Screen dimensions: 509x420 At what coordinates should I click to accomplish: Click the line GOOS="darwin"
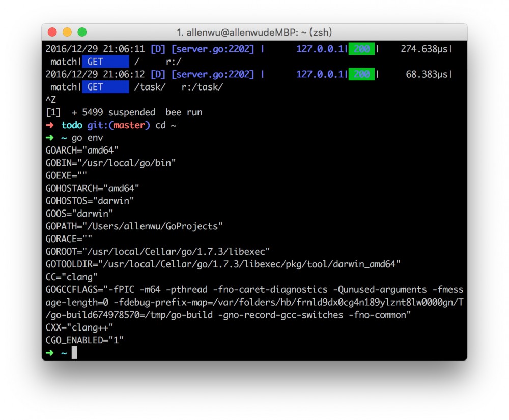[x=79, y=214]
